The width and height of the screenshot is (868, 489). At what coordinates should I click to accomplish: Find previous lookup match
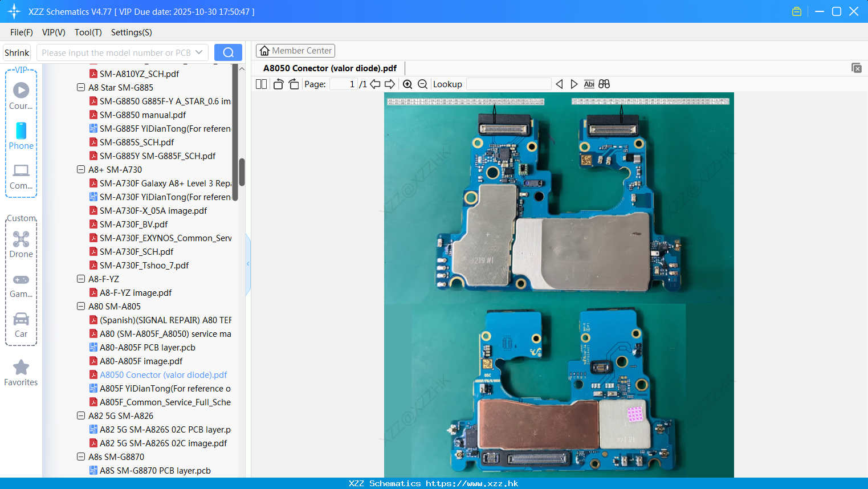[x=559, y=84]
